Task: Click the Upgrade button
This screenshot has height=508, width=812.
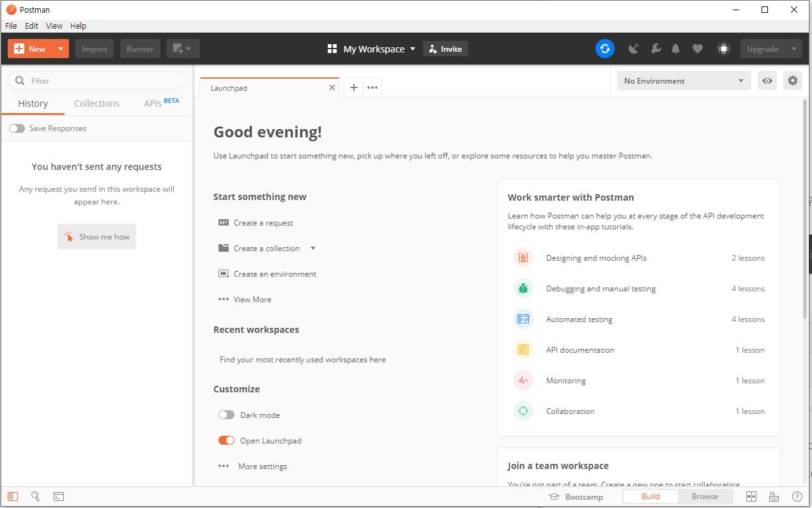Action: [x=763, y=49]
